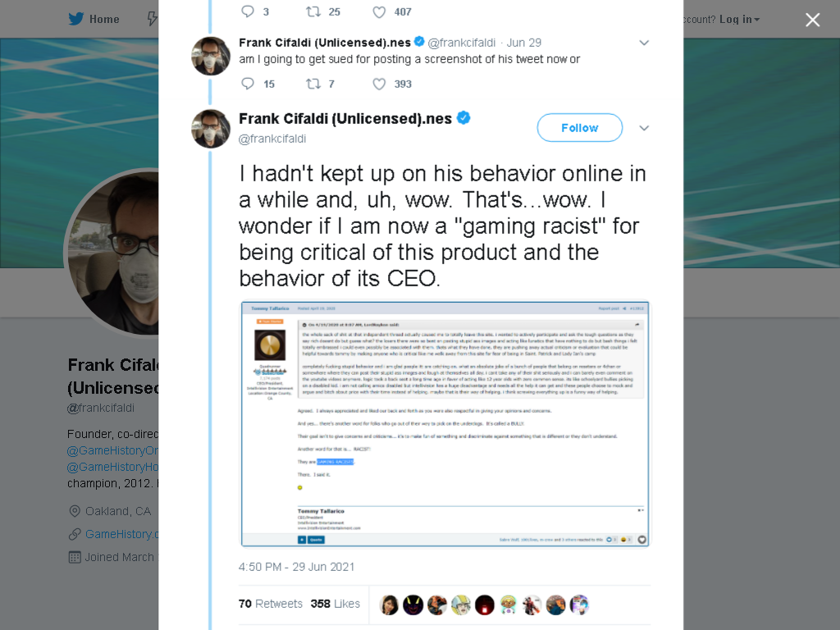Reply to the 'am I going to get sued' tweet
This screenshot has height=630, width=840.
pyautogui.click(x=247, y=84)
